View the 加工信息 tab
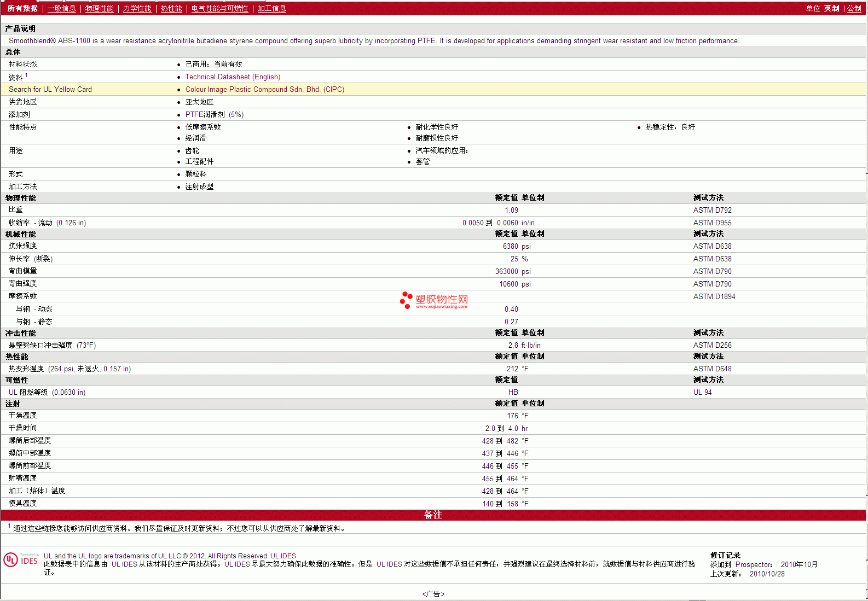 pyautogui.click(x=271, y=9)
